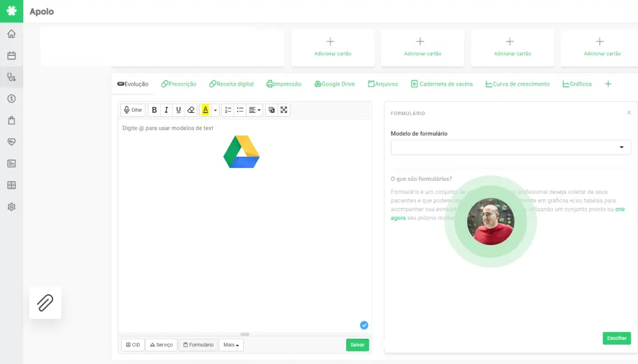
Task: Clear formatting with the eraser icon
Action: click(191, 110)
